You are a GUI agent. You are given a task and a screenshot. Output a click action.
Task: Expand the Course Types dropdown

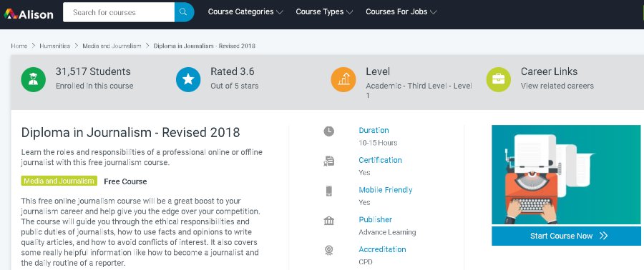[x=324, y=12]
